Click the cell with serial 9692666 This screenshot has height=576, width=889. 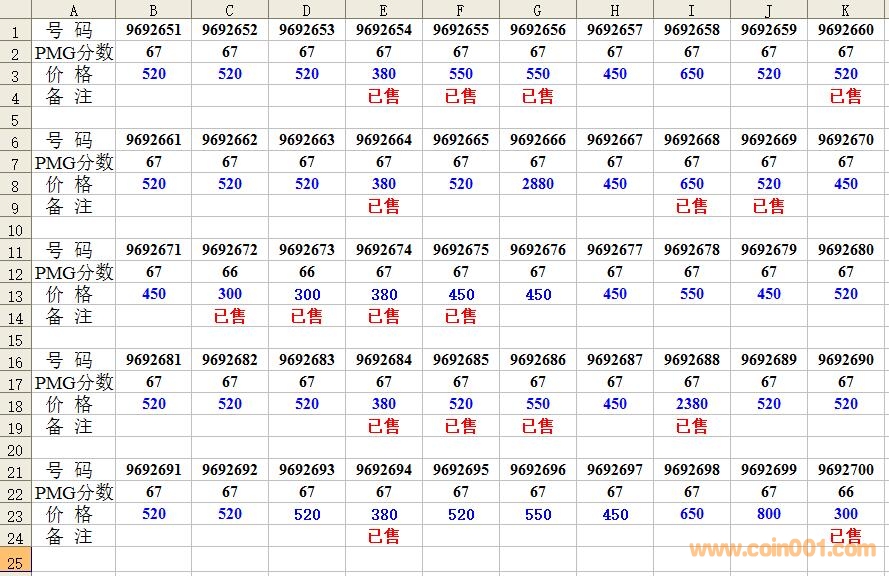[538, 140]
